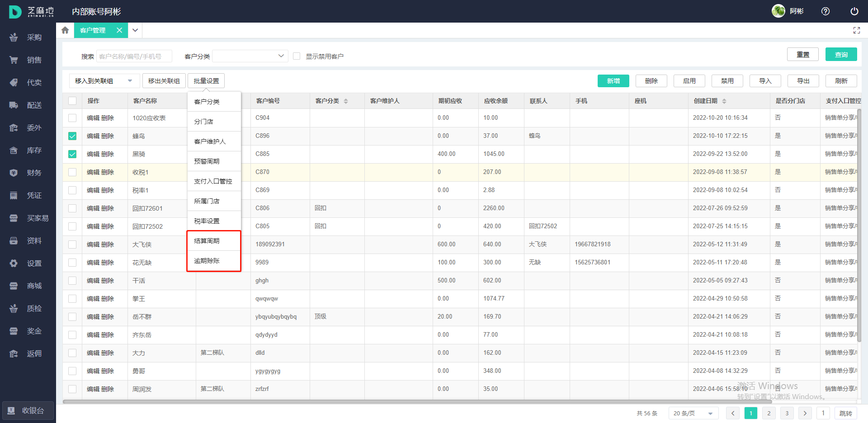The height and width of the screenshot is (423, 868).
Task: Toggle fullscreen expand icon
Action: [856, 30]
